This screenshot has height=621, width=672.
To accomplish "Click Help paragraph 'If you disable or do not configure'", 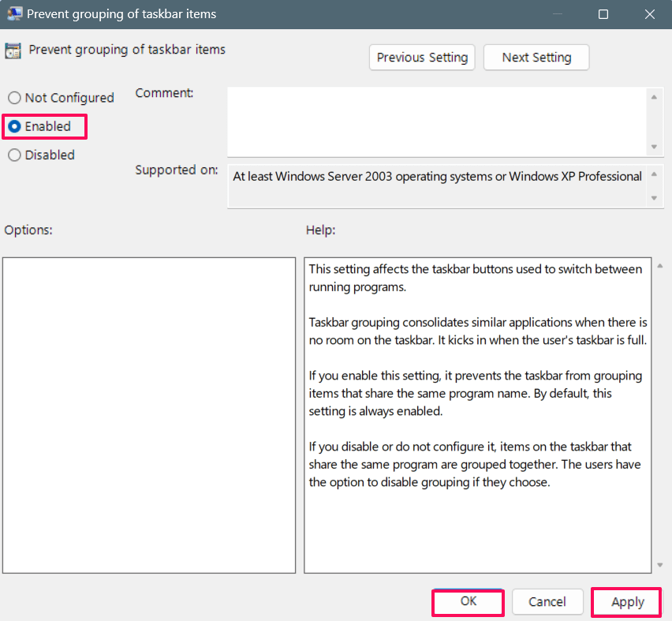I will click(x=475, y=465).
